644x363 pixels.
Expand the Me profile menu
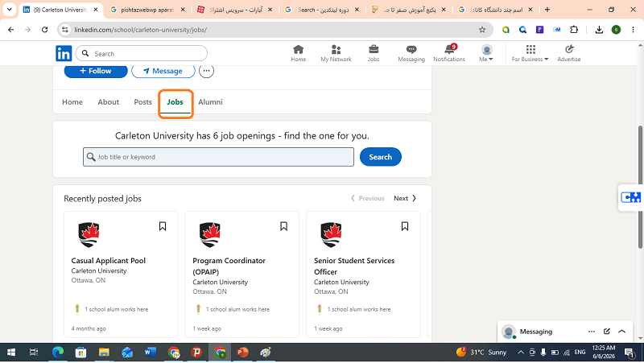pos(486,53)
